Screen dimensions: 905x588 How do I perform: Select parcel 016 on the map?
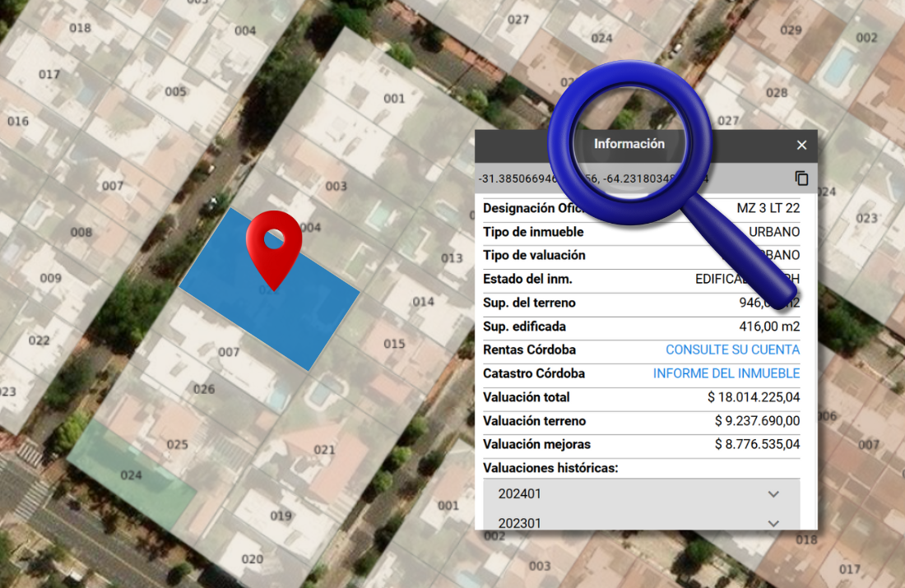coord(18,121)
